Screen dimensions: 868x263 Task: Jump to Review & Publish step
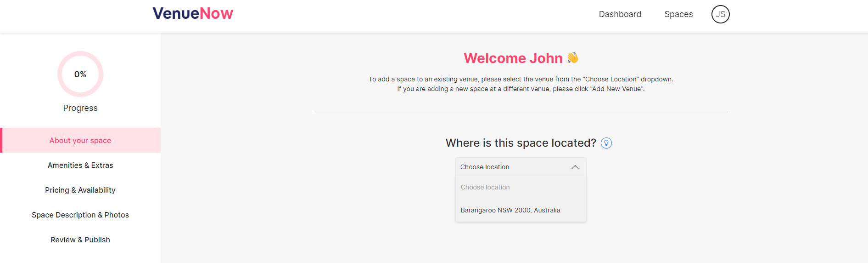coord(80,240)
